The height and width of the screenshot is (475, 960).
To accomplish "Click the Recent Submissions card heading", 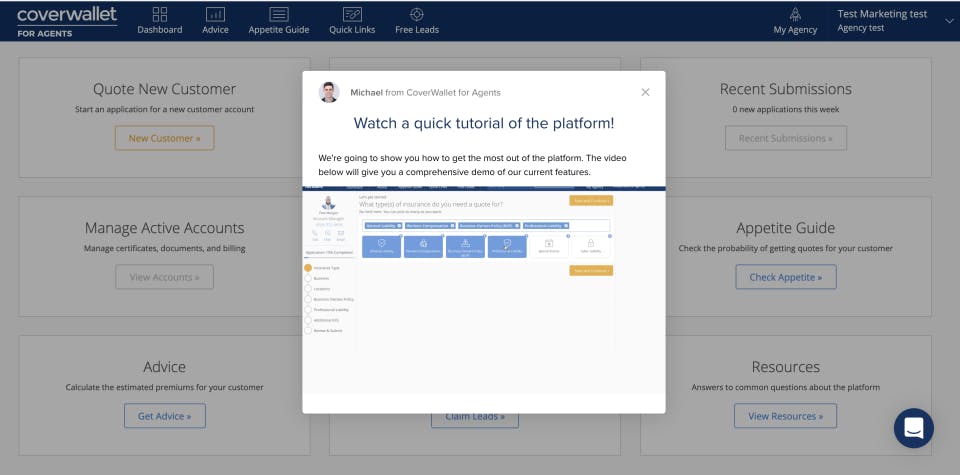I will (x=786, y=89).
